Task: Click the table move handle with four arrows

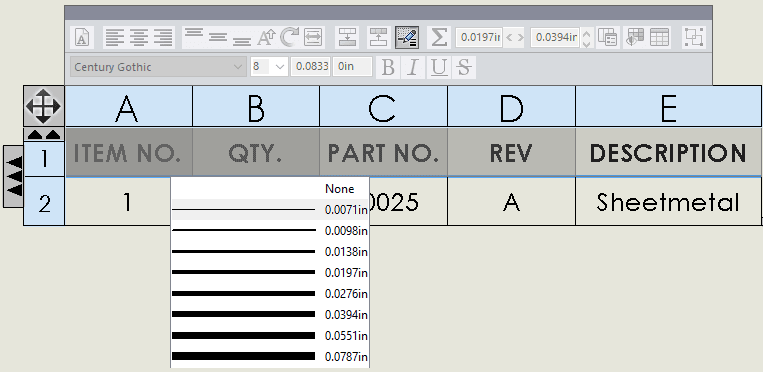Action: (x=44, y=106)
